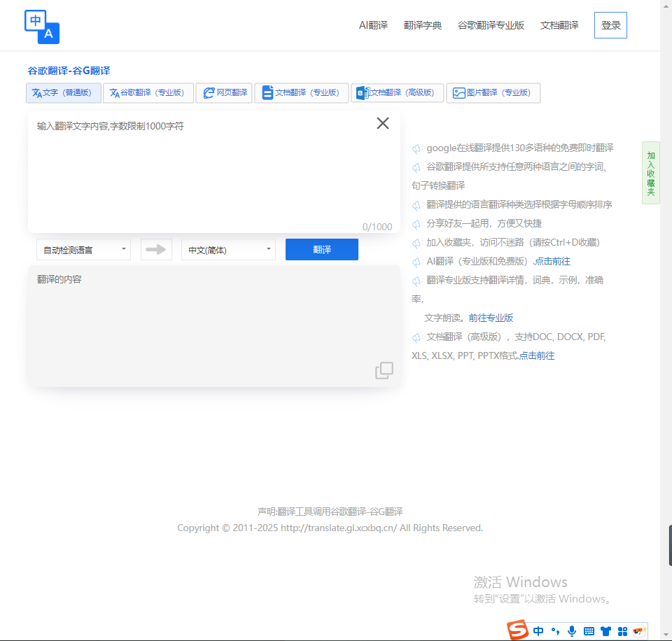Click the 翻译的内容 output area
Screen dimensions: 672x641
click(x=214, y=326)
